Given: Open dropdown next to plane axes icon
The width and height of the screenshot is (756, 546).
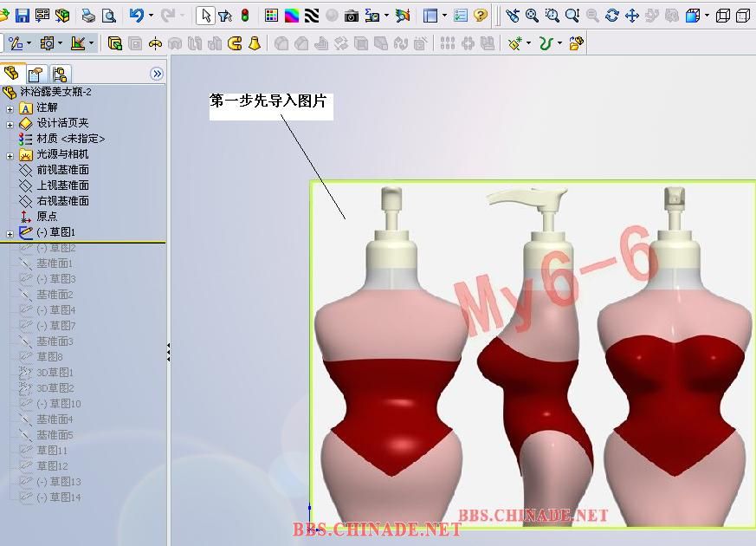Looking at the screenshot, I should pyautogui.click(x=91, y=43).
